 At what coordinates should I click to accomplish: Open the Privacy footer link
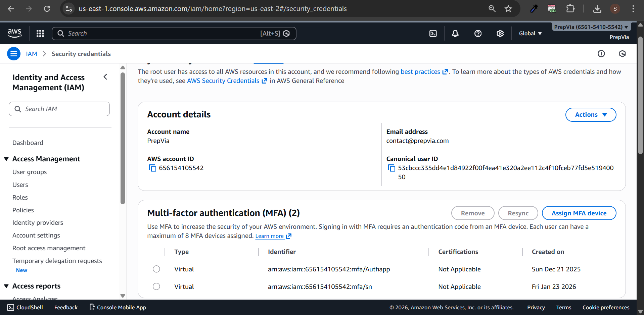pyautogui.click(x=536, y=308)
